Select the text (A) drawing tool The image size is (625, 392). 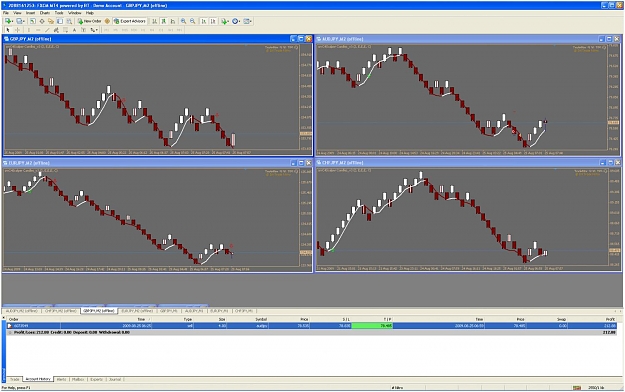coord(75,30)
